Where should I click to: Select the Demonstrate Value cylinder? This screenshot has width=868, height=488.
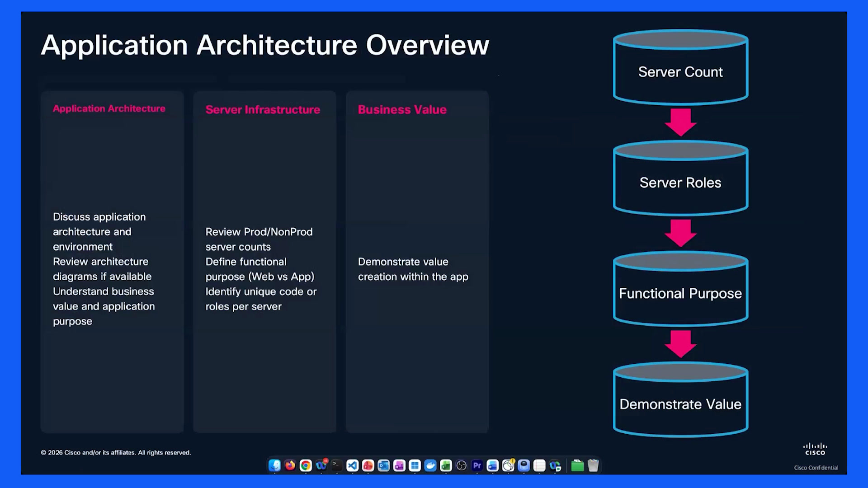coord(680,399)
